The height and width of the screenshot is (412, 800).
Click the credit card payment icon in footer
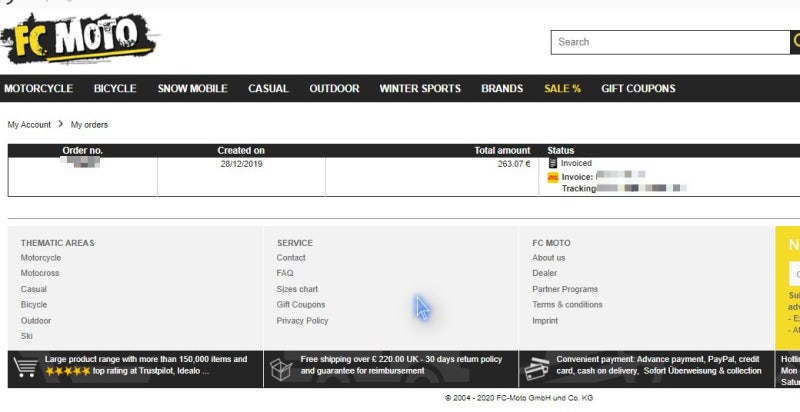tap(537, 369)
